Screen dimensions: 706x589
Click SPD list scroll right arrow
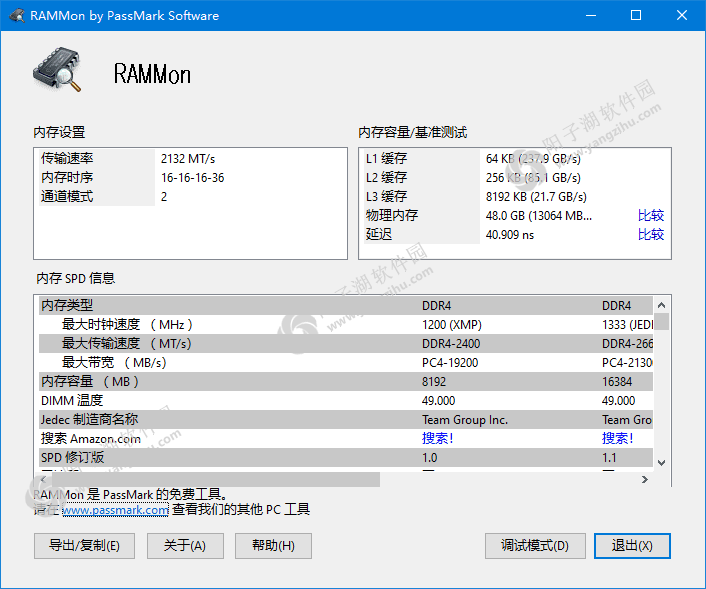pyautogui.click(x=645, y=479)
